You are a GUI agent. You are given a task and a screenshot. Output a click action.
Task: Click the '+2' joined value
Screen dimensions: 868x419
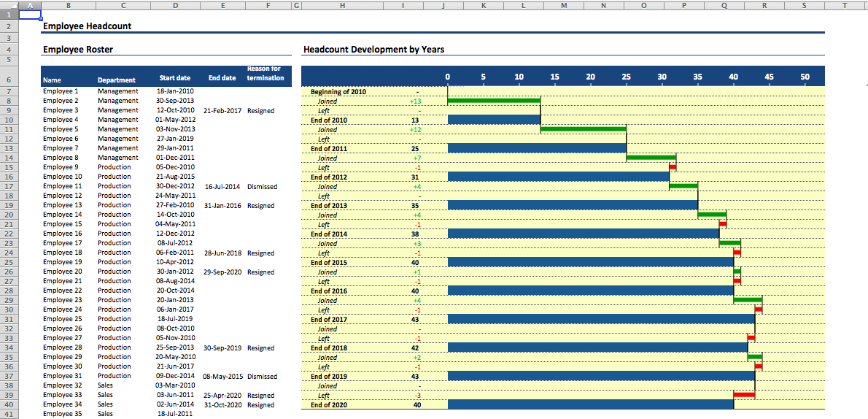(x=417, y=357)
